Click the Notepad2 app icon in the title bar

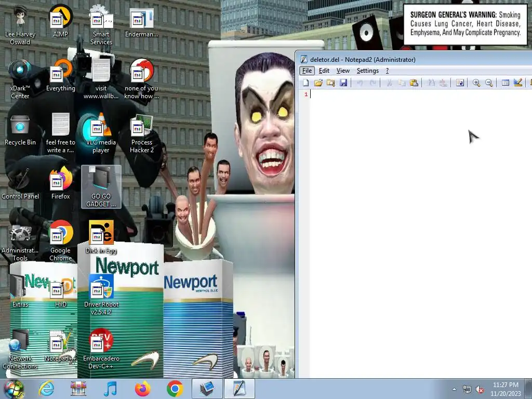click(x=304, y=59)
